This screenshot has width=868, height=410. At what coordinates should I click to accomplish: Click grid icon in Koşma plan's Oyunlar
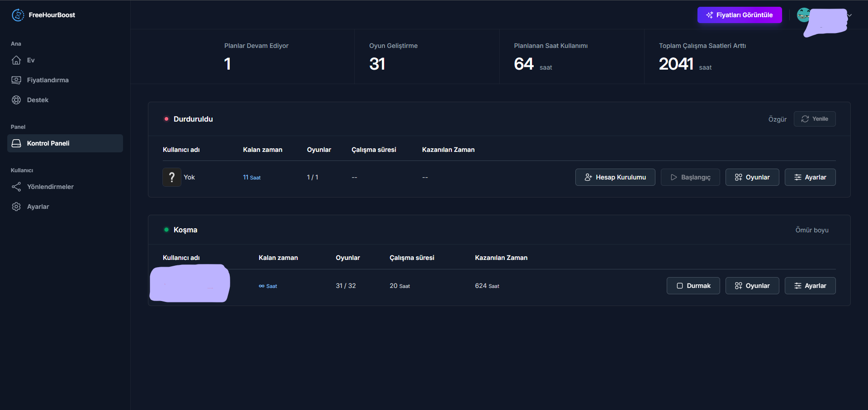738,286
